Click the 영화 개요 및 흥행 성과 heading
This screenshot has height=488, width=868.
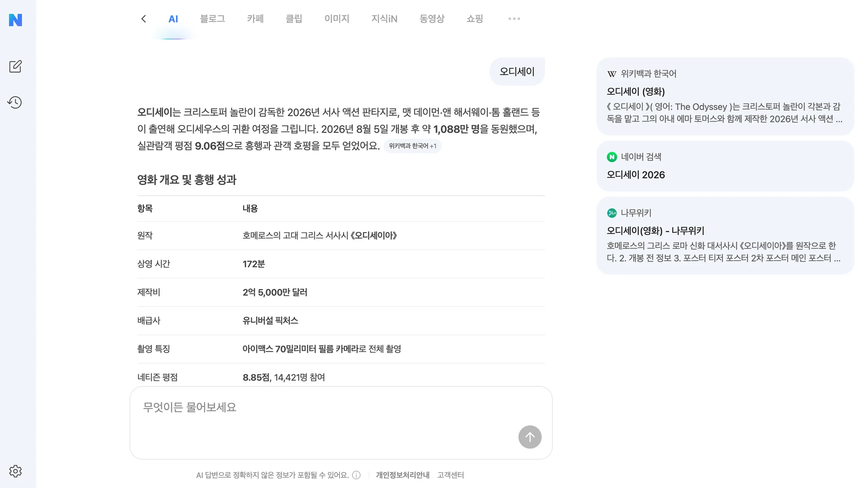(x=186, y=180)
